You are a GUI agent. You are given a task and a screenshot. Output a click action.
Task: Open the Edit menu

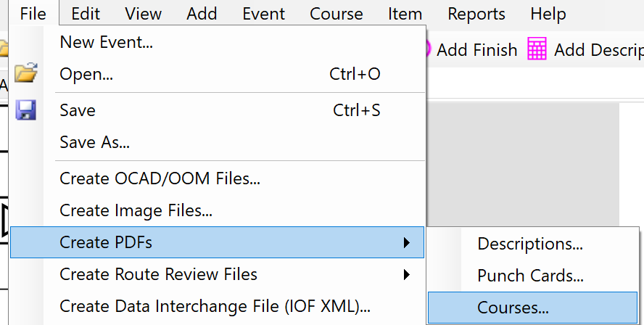coord(86,14)
